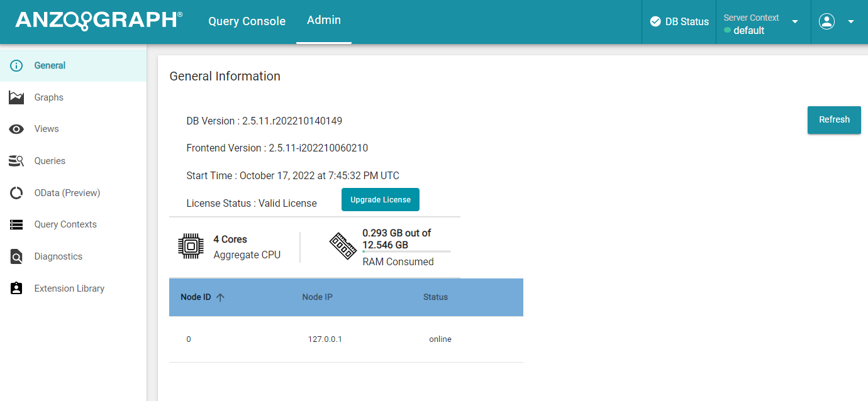Select the Admin tab
Viewport: 868px width, 401px height.
[323, 20]
